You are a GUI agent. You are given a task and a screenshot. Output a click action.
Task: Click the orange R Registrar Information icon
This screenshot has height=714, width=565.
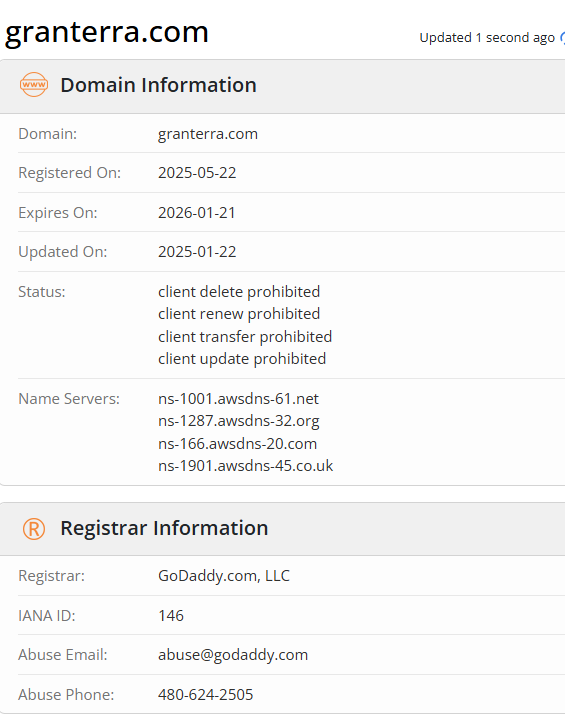click(34, 529)
